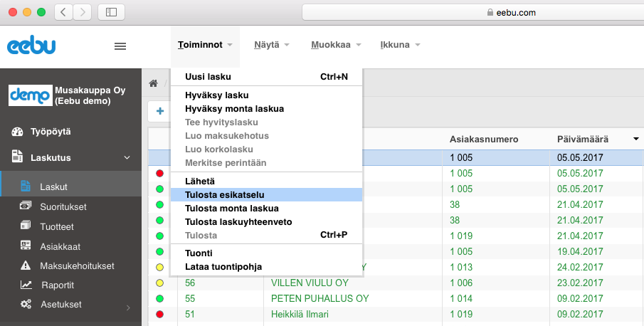Choose Tulosta esikatselu
This screenshot has width=644, height=326.
click(267, 194)
